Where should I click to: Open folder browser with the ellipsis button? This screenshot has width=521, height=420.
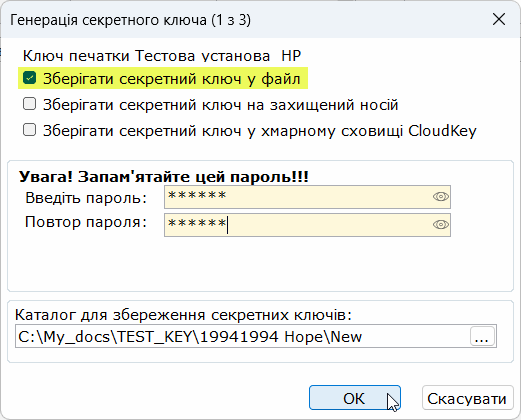pos(482,337)
